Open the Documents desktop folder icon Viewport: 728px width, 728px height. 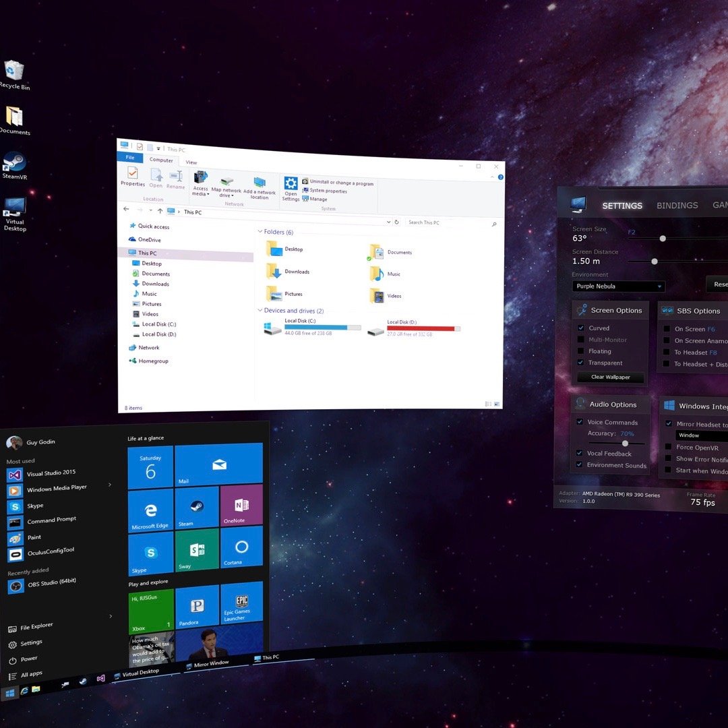coord(14,120)
